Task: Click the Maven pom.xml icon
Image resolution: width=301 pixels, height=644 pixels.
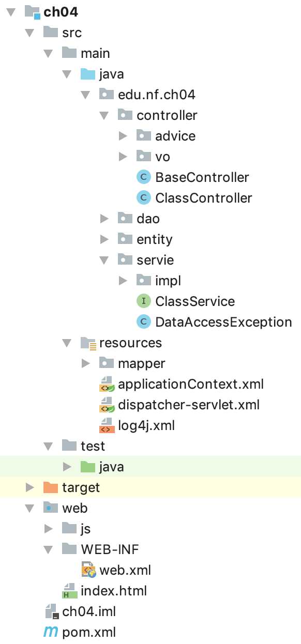Action: pyautogui.click(x=51, y=632)
